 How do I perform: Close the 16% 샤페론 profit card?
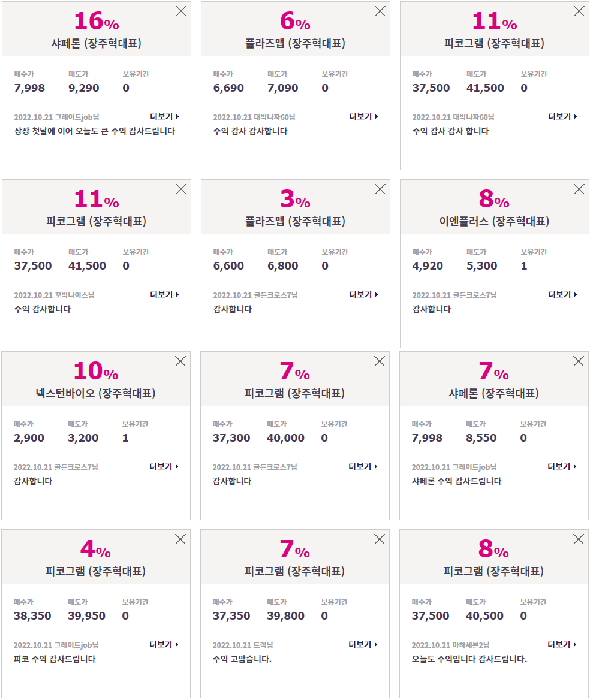181,11
